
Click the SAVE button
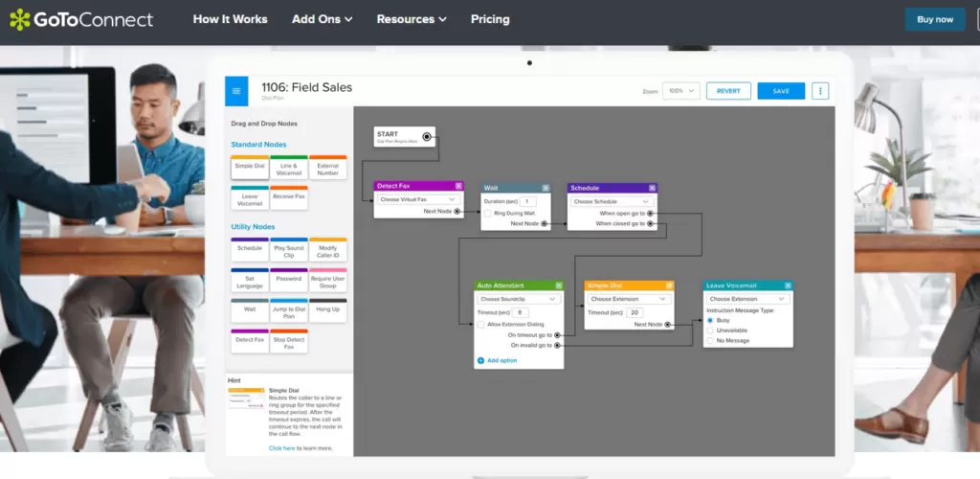[x=781, y=91]
